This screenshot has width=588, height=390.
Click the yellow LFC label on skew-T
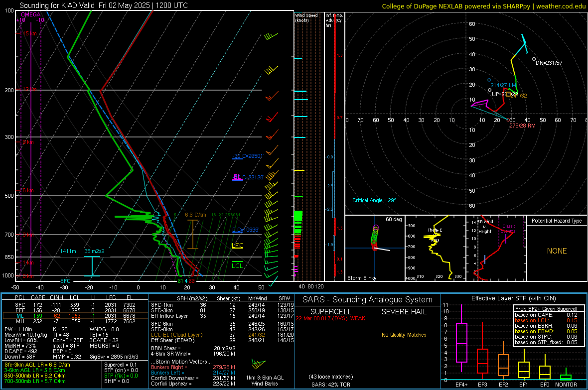(x=237, y=246)
